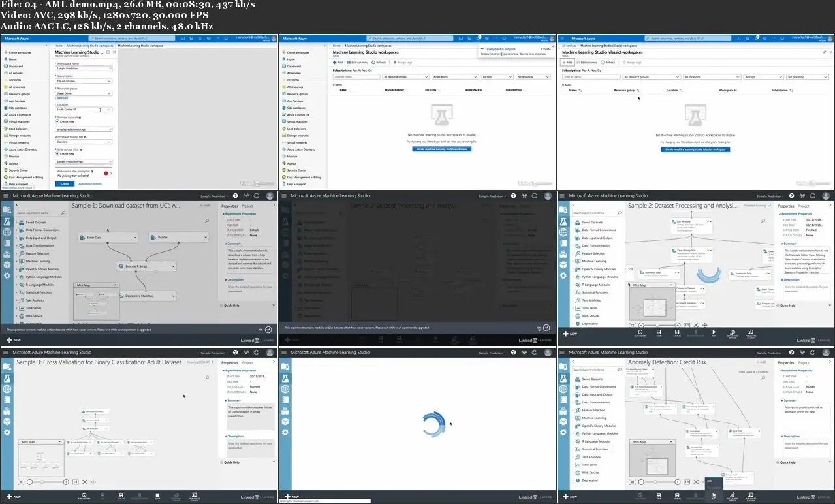Select Experiments flask icon in Sample 1 frame
Screen dimensions: 835x504
[x=7, y=221]
